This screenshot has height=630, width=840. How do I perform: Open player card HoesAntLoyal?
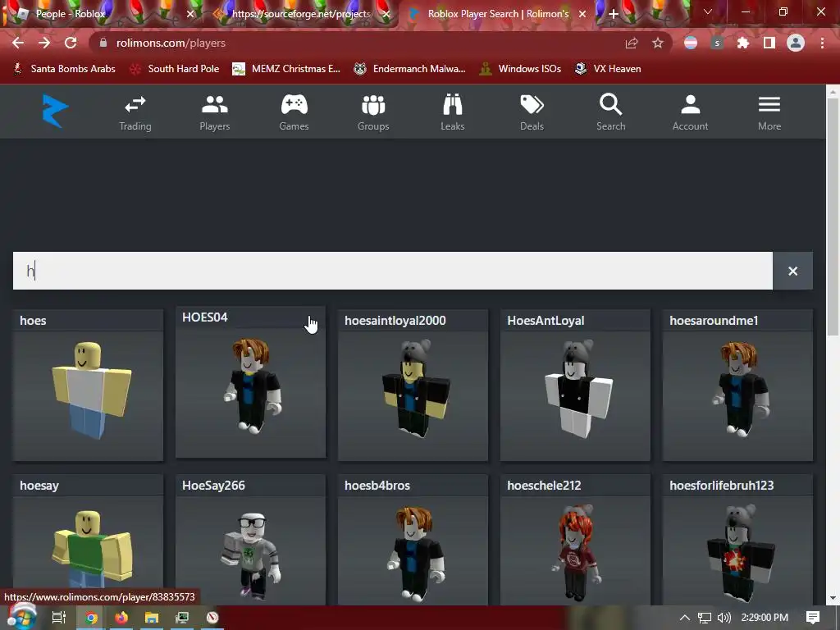click(x=575, y=386)
